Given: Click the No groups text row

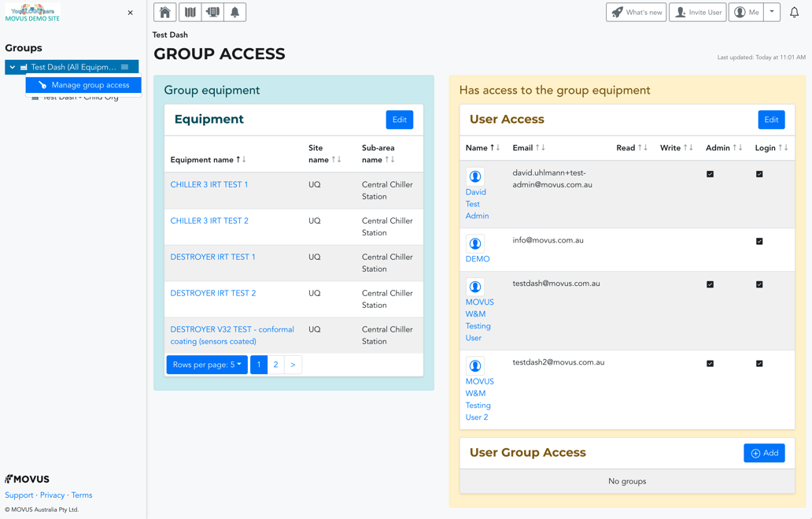Looking at the screenshot, I should click(627, 481).
